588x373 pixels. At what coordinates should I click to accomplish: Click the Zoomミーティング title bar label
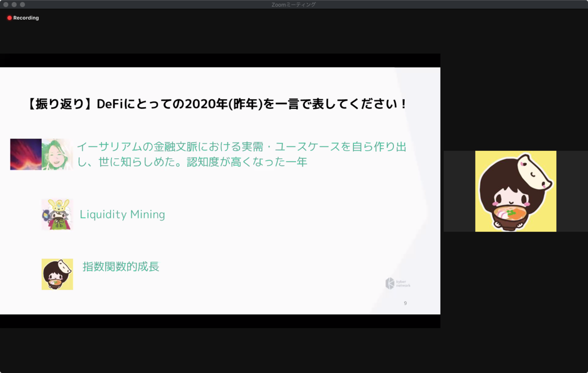click(294, 4)
